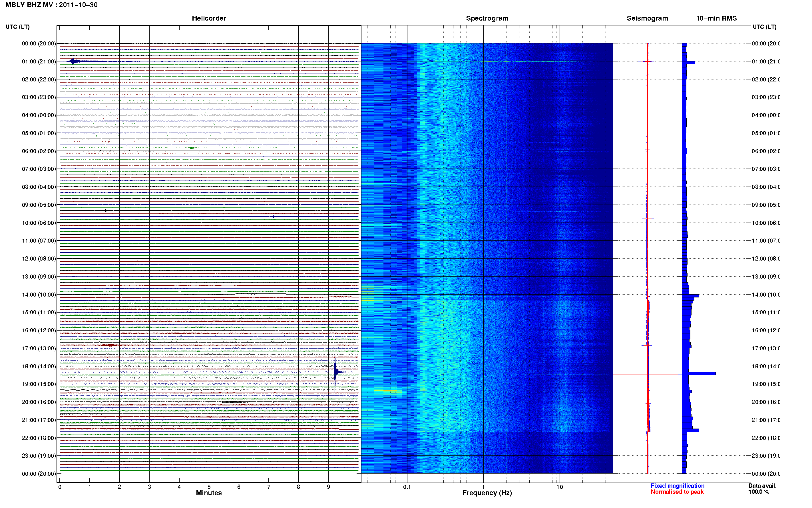Select the Helicorder panel heading

[x=209, y=18]
